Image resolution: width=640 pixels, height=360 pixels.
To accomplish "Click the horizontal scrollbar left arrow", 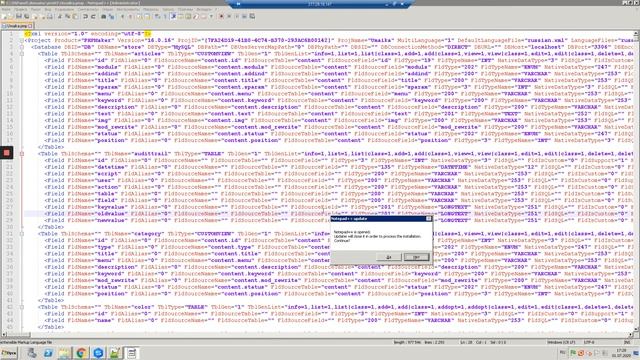I will [x=4, y=334].
